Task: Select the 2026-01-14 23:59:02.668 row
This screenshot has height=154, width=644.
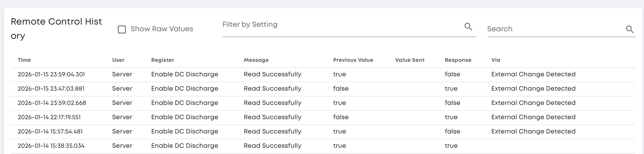Action: 323,103
